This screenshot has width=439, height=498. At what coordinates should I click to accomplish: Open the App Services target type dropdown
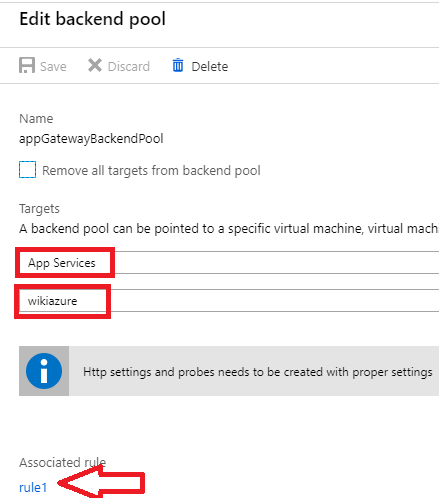pos(229,263)
